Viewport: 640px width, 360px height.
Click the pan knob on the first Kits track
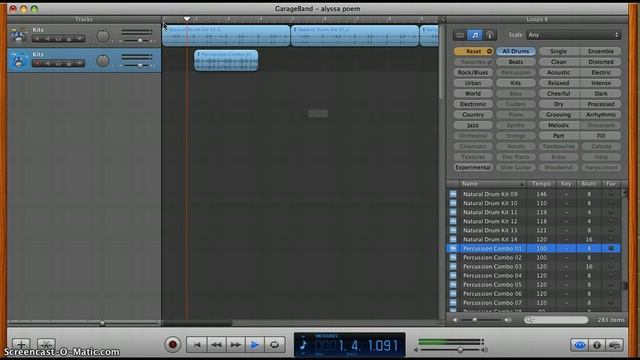(x=103, y=36)
